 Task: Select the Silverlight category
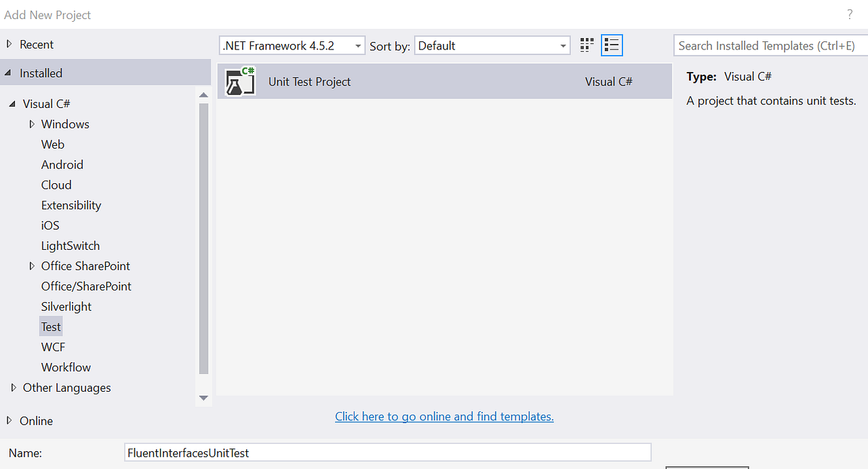point(66,306)
